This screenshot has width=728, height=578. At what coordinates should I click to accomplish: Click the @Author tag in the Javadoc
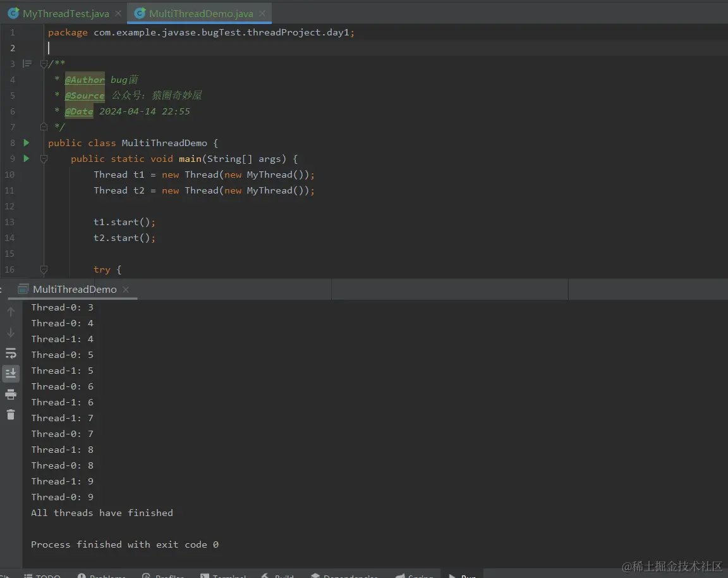point(85,80)
